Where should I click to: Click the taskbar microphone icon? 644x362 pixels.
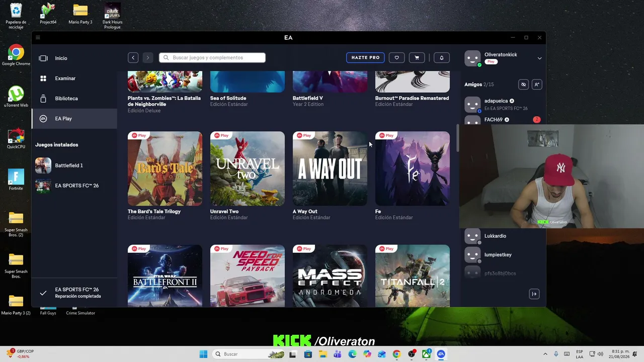tap(556, 354)
